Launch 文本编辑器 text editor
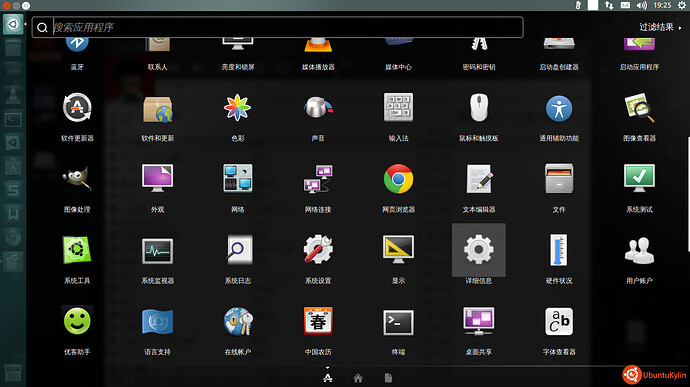Viewport: 690px width, 387px height. tap(479, 179)
